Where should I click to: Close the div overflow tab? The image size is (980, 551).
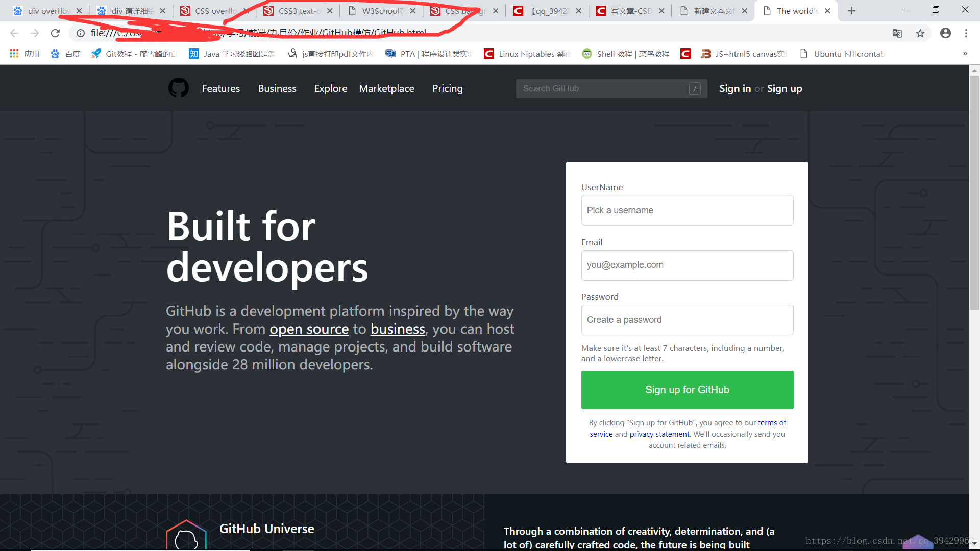coord(79,11)
